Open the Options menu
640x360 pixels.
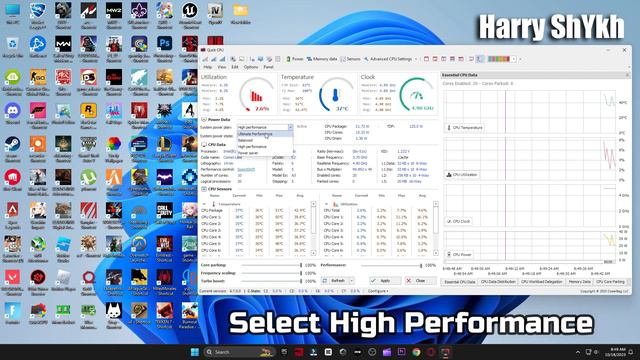coord(251,67)
